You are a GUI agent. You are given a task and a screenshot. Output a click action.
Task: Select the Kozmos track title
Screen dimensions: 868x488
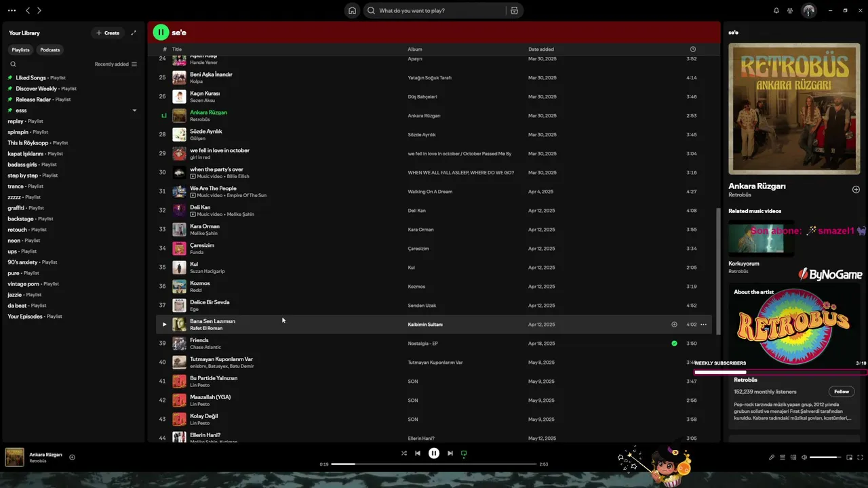coord(200,283)
